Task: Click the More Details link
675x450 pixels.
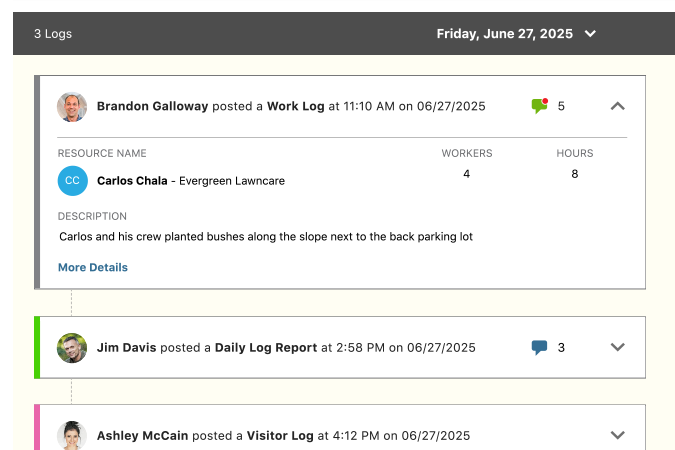Action: pos(93,267)
